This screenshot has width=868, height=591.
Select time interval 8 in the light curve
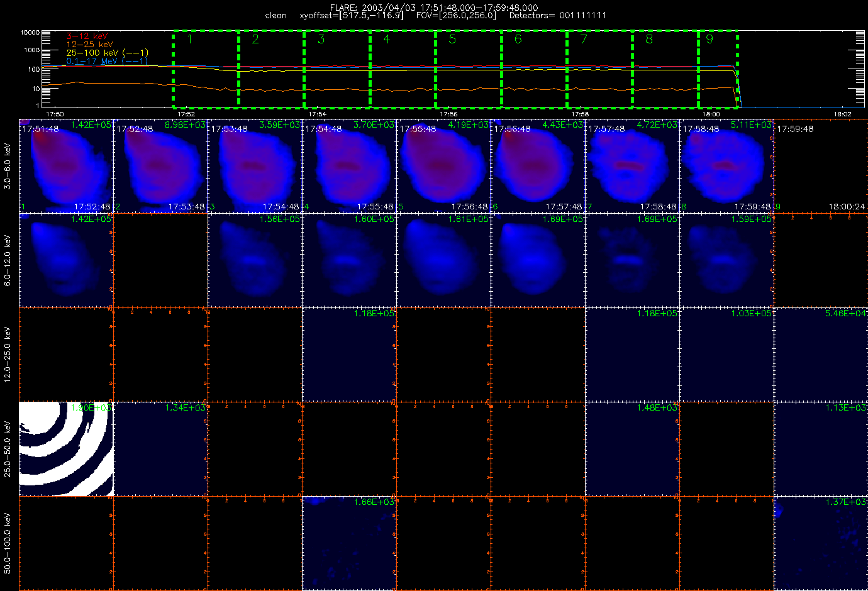point(665,69)
